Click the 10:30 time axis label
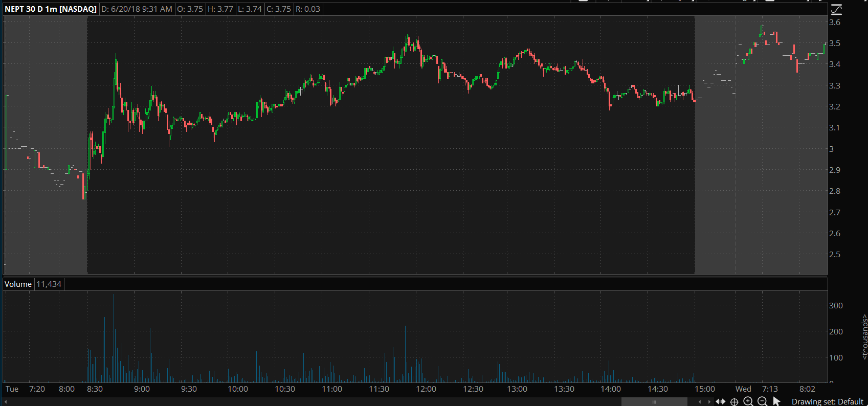The height and width of the screenshot is (406, 868). (285, 389)
